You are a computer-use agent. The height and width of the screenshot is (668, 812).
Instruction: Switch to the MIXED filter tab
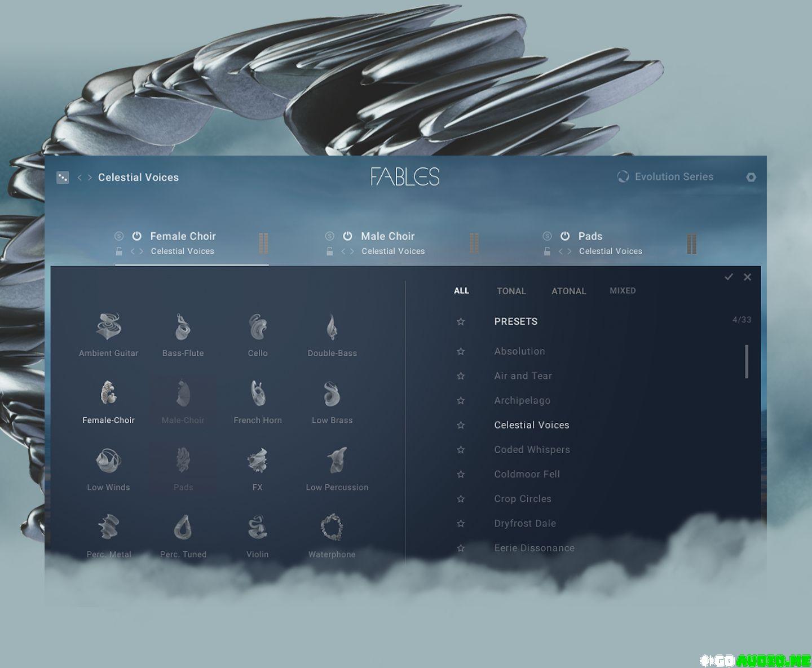[623, 291]
